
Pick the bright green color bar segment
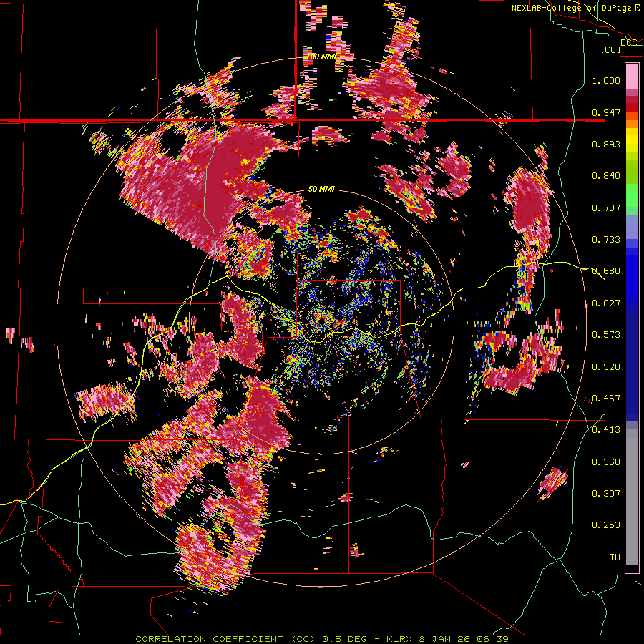click(x=632, y=195)
